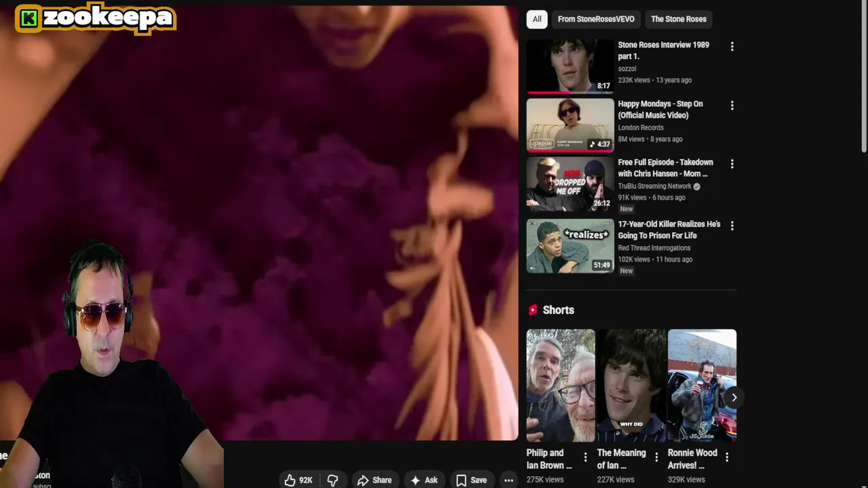Click the 4:37 music duration badge
The height and width of the screenshot is (488, 868).
click(599, 144)
